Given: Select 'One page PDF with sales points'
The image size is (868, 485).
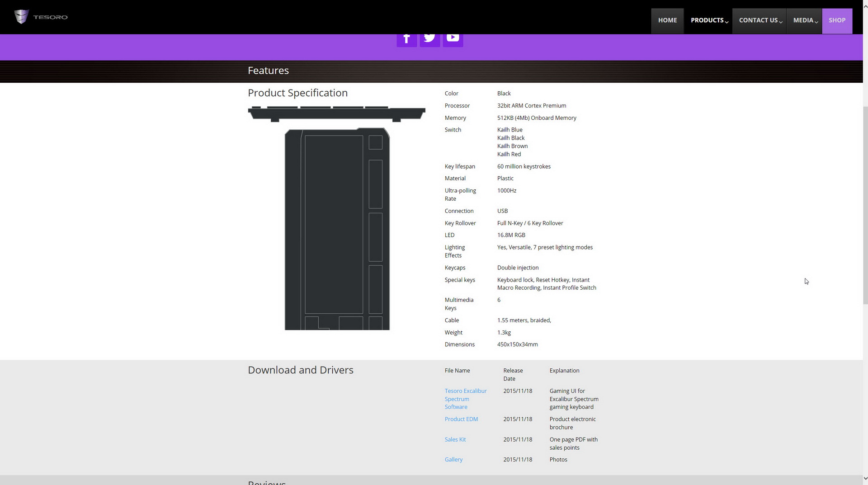Looking at the screenshot, I should click(x=573, y=443).
